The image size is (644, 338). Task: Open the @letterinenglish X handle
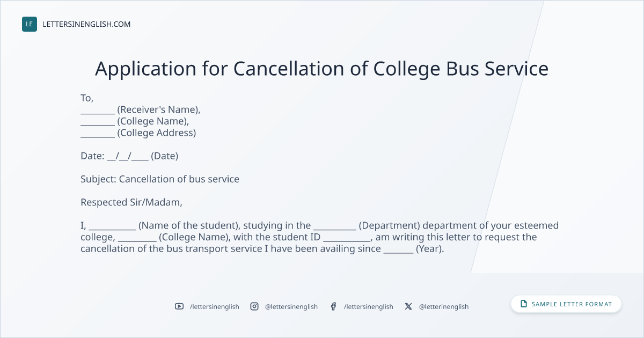444,306
